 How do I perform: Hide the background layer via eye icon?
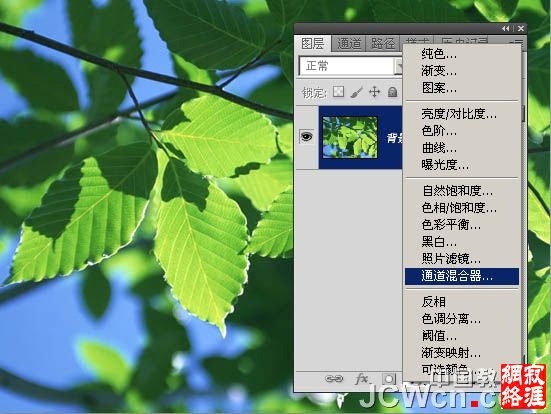(x=306, y=136)
